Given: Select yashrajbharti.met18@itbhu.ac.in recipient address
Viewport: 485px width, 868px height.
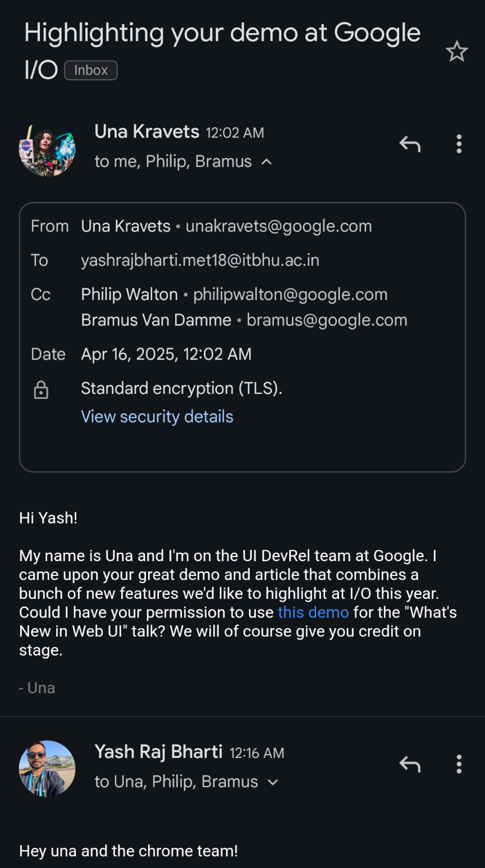Looking at the screenshot, I should pos(200,260).
